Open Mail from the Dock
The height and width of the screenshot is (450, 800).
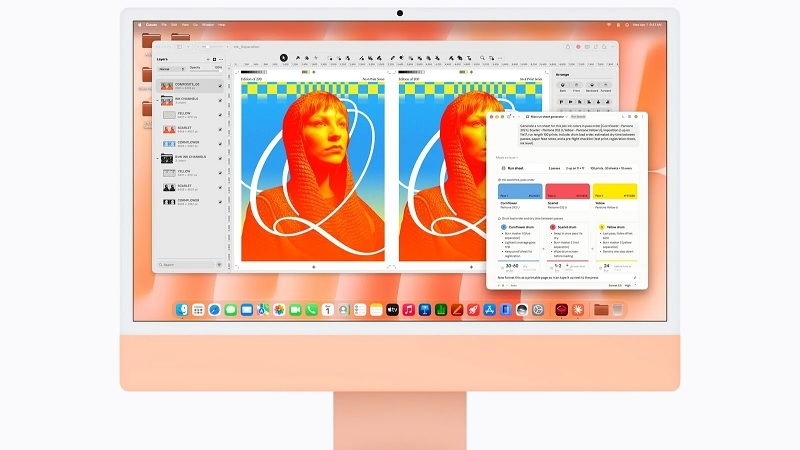click(x=247, y=310)
